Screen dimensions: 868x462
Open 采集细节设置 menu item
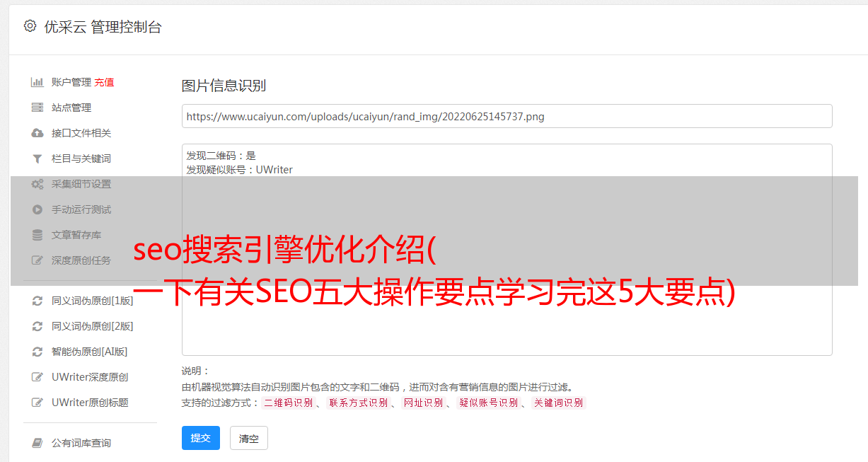coord(81,184)
